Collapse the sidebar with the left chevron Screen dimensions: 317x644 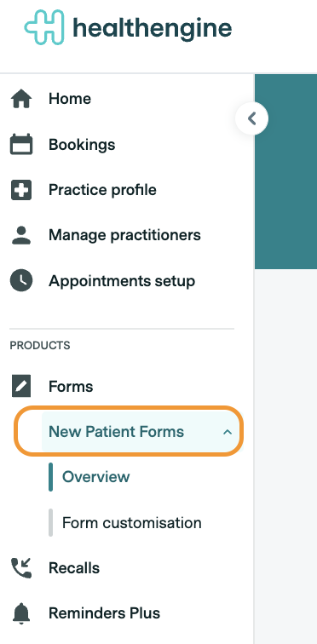251,118
